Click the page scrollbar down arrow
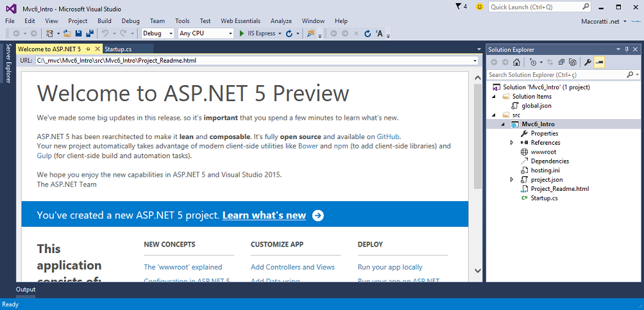Viewport: 644px width, 310px height. [477, 271]
